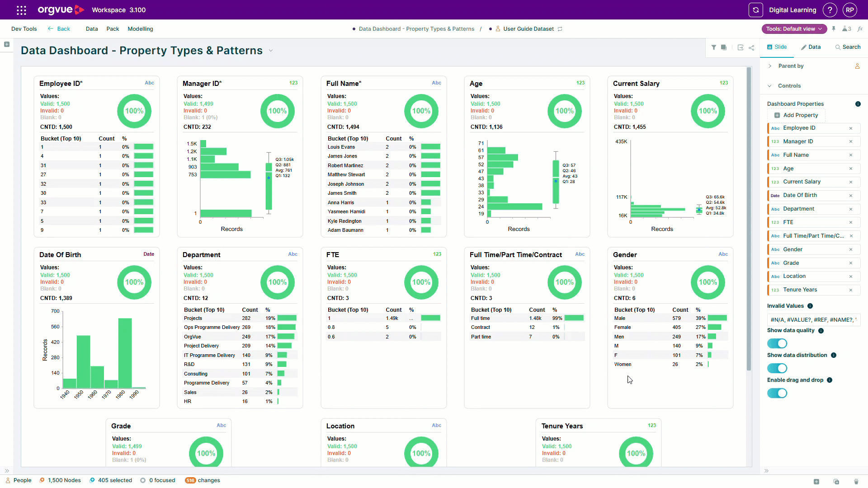Click the export arrow icon

pos(741,47)
